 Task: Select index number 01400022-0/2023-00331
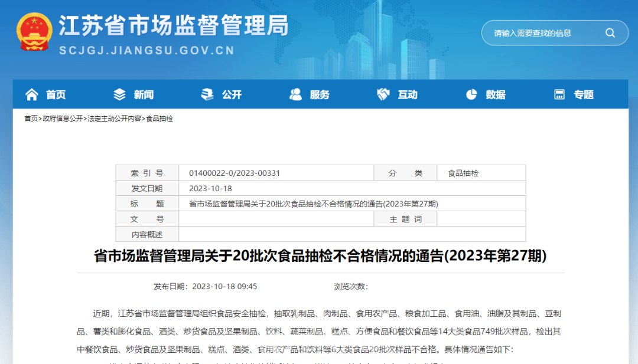click(x=235, y=173)
